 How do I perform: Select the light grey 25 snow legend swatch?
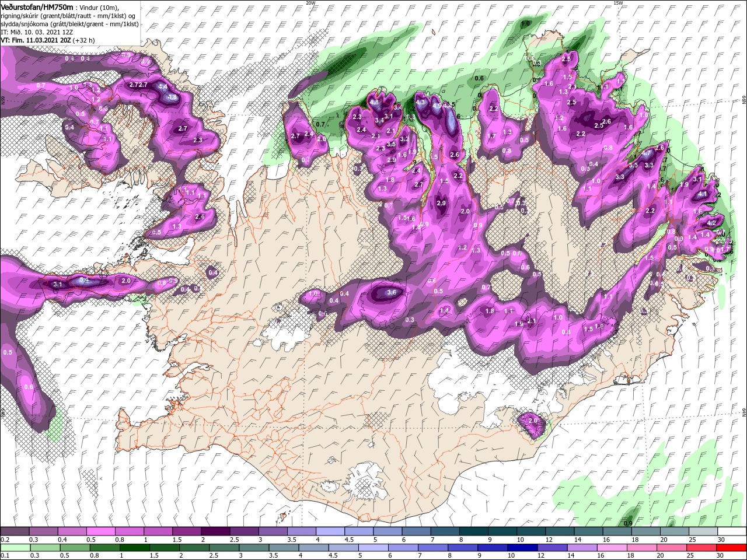tap(703, 531)
